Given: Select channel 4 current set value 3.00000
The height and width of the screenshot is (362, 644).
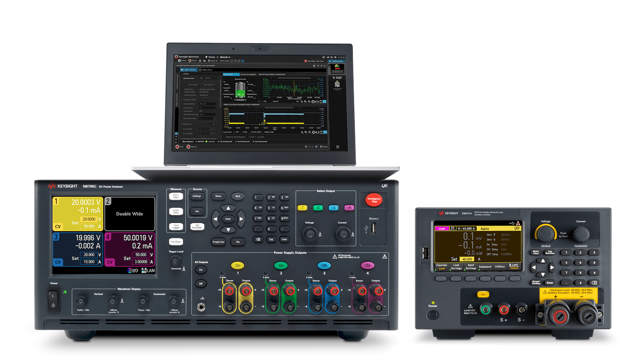Looking at the screenshot, I should click(x=140, y=262).
